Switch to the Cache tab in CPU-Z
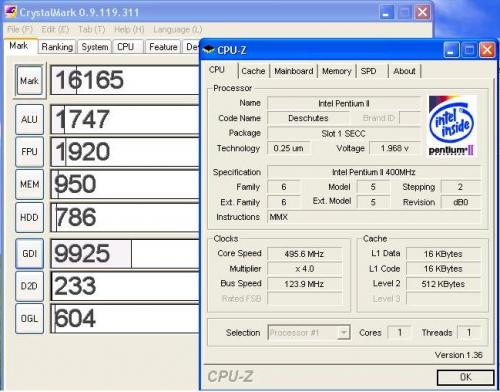 (x=253, y=71)
